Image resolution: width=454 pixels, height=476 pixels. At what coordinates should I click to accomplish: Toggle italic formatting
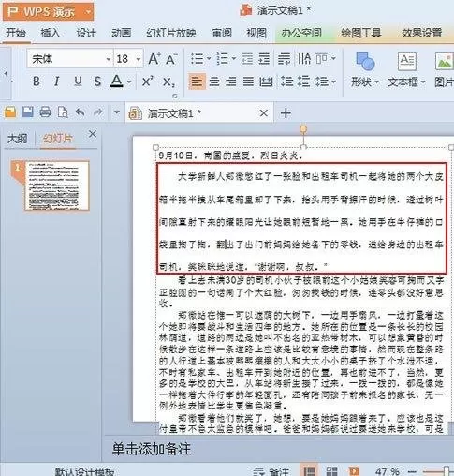(56, 82)
